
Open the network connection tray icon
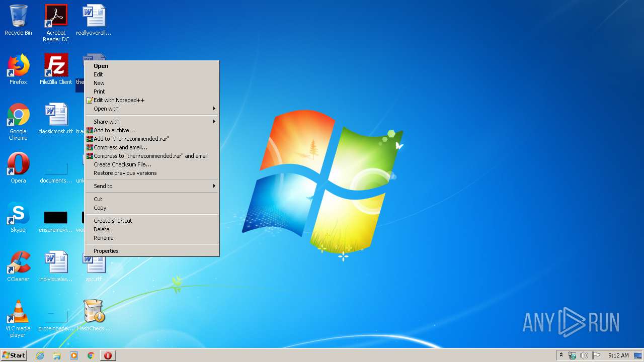572,355
